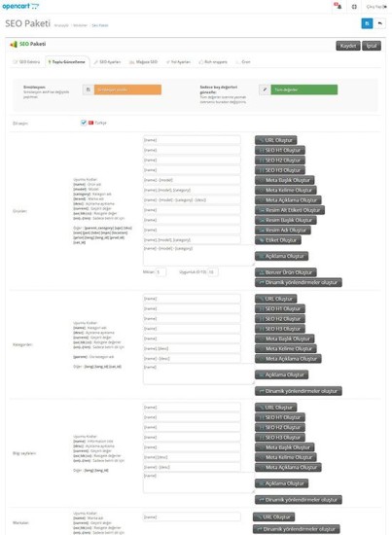
Task: Open the Mağaza SEO tab
Action: [144, 62]
